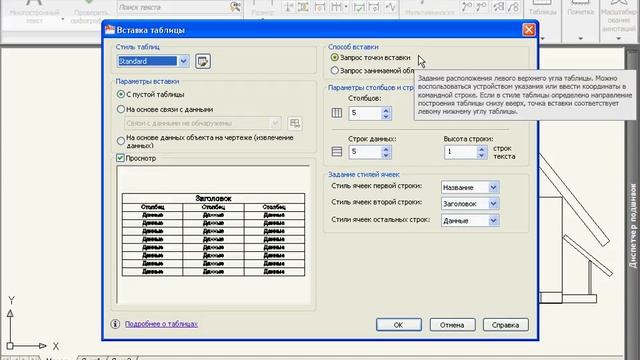Choose На основе связи с данными option
The height and width of the screenshot is (360, 640).
coord(121,109)
